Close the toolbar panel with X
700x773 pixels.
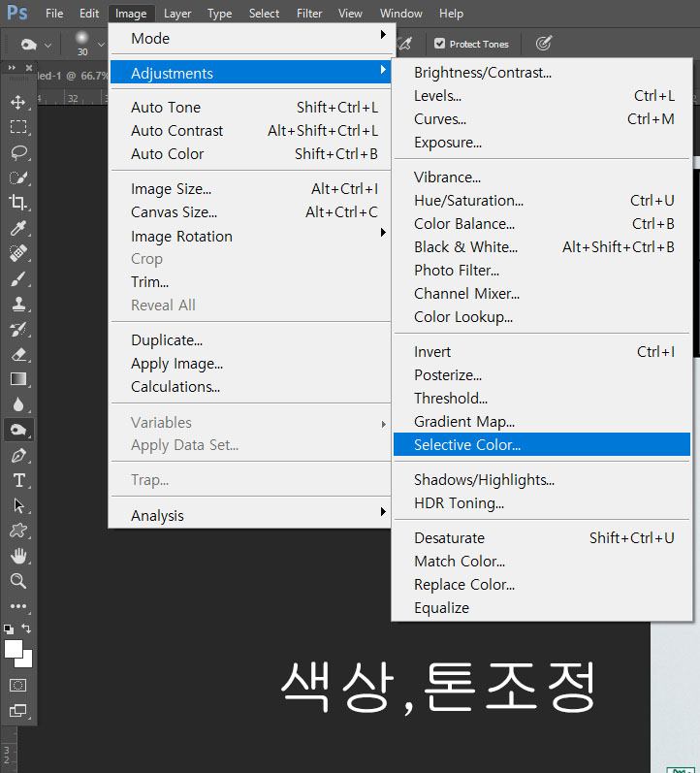[x=29, y=68]
